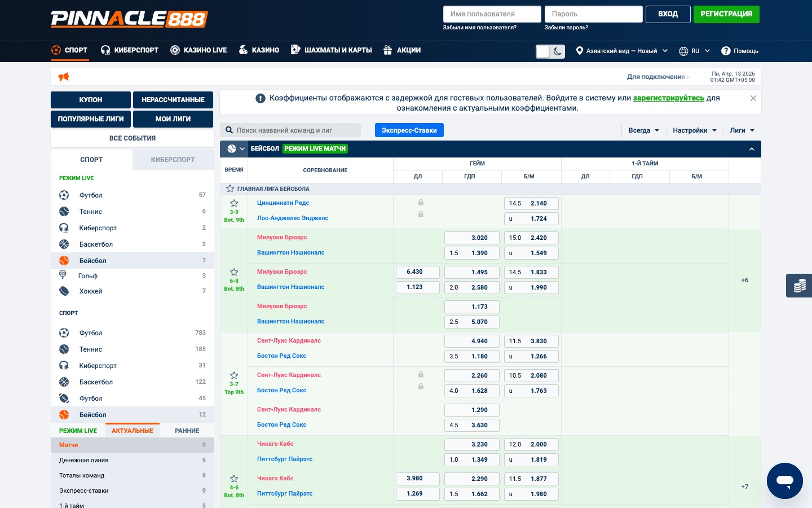Star the Cincinnati Reds match

tap(234, 203)
